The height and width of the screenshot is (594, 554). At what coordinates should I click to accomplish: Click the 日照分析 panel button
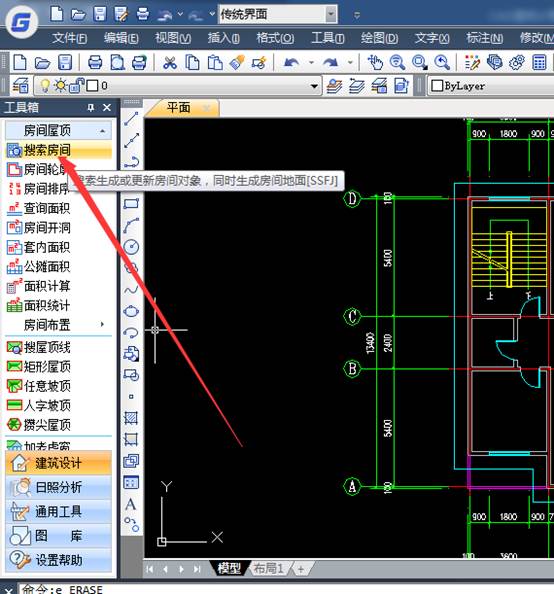59,488
